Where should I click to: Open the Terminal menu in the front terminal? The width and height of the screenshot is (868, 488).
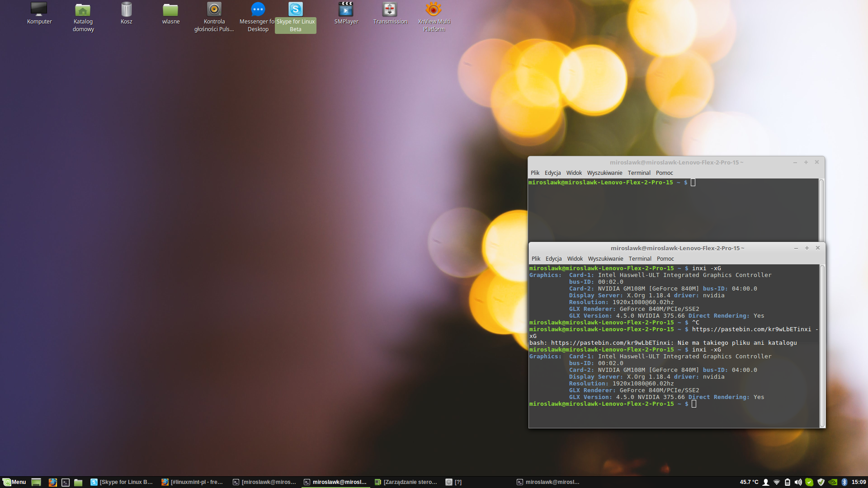(640, 258)
